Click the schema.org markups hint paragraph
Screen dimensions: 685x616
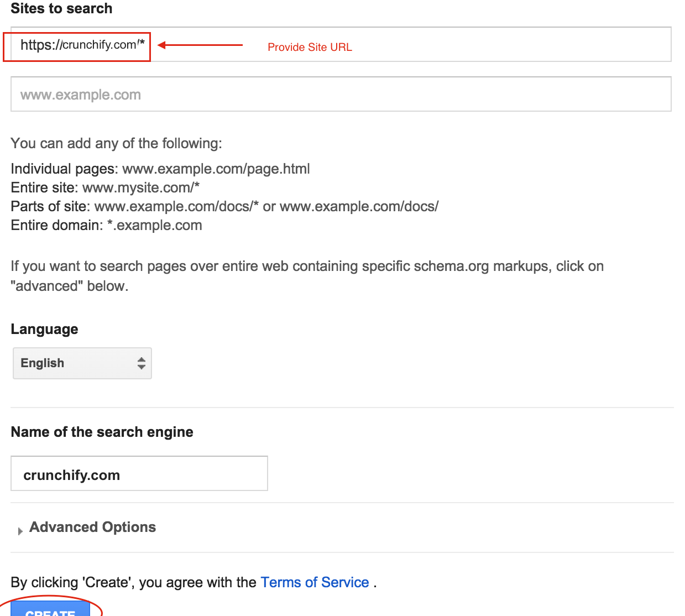click(307, 275)
